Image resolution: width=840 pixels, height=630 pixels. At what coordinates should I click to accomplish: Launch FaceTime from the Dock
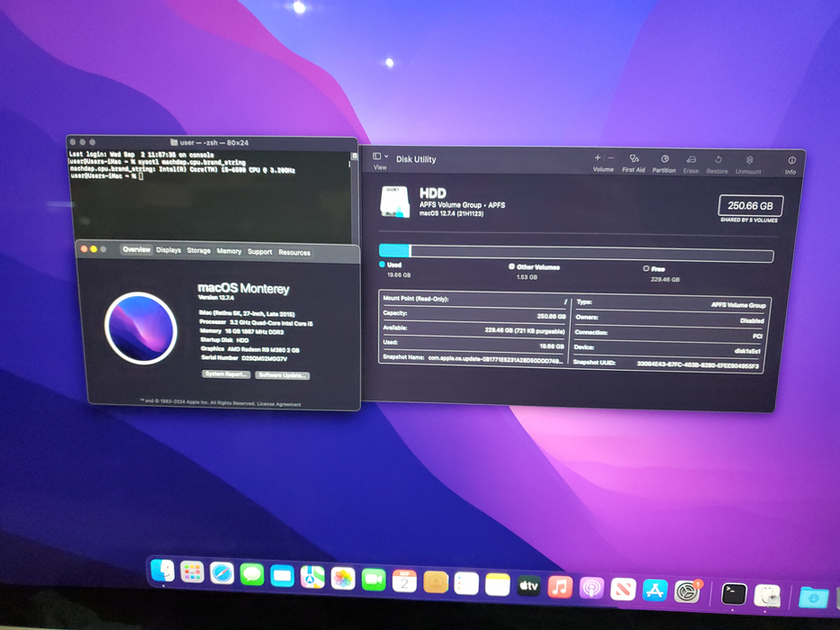[x=374, y=580]
